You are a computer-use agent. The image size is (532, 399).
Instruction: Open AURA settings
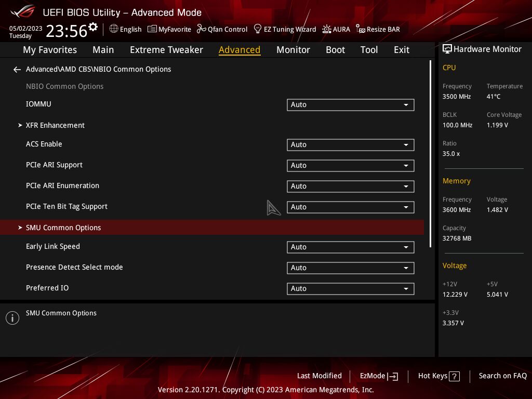point(336,29)
